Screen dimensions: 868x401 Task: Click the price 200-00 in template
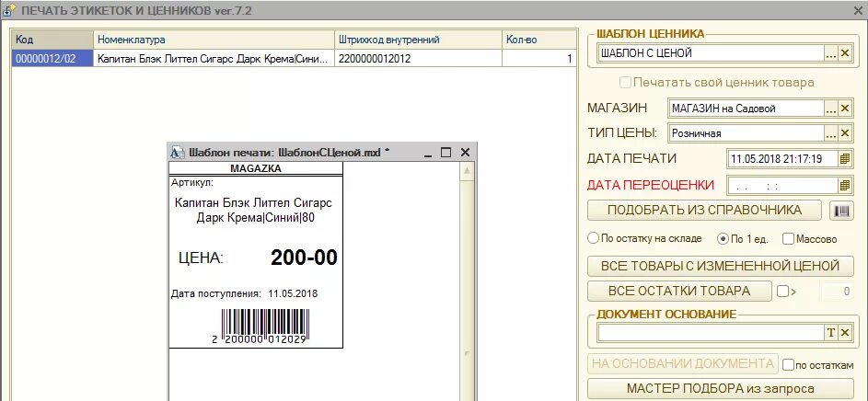point(304,258)
